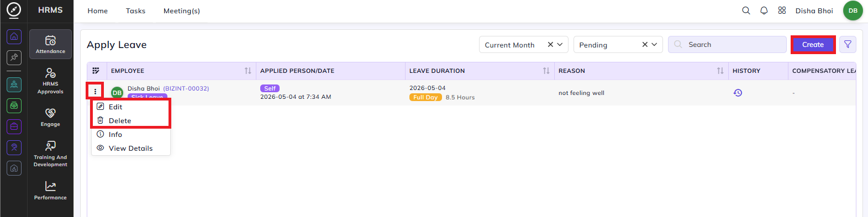Select Delete from row menu
Viewport: 868px width, 217px height.
(130, 120)
